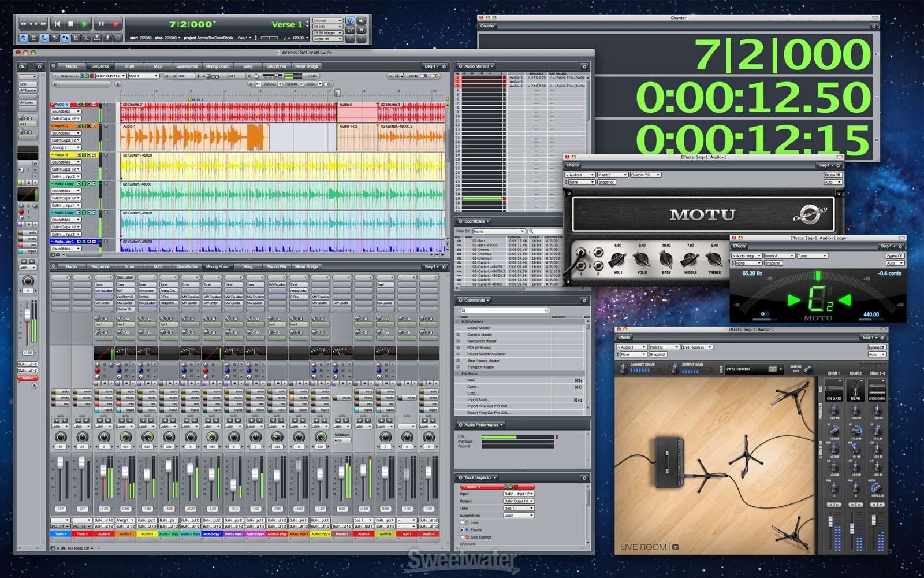
Task: Open the QuickScribe tab in the upper editor
Action: click(187, 66)
